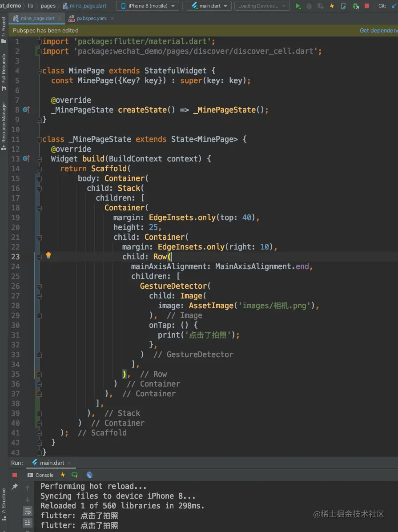Click 'Performing hot reload...' console line
The height and width of the screenshot is (532, 398).
coord(93,486)
